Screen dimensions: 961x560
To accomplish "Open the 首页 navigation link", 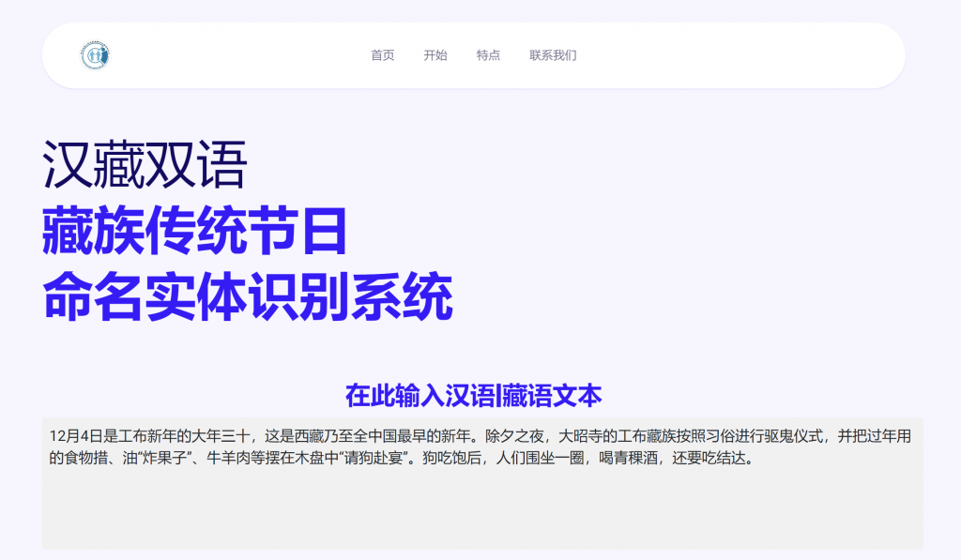I will coord(383,55).
